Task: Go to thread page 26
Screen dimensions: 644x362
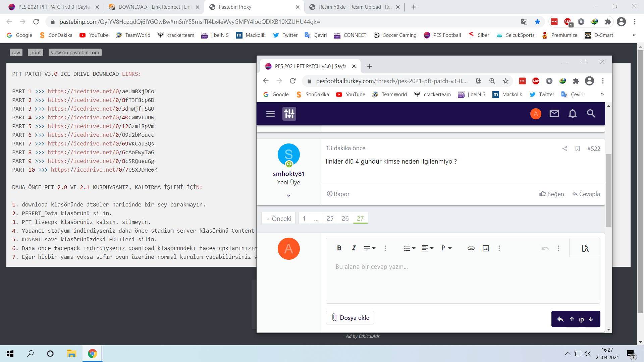Action: click(345, 218)
